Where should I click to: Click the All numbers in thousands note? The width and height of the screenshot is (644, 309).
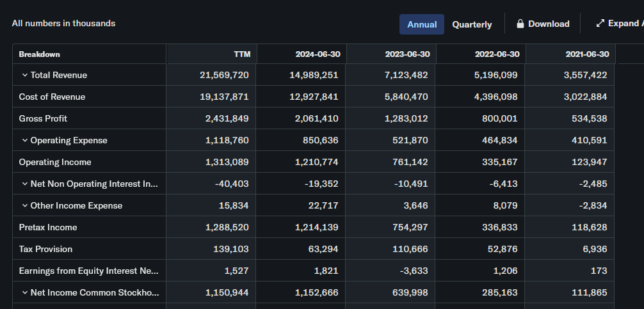click(63, 24)
